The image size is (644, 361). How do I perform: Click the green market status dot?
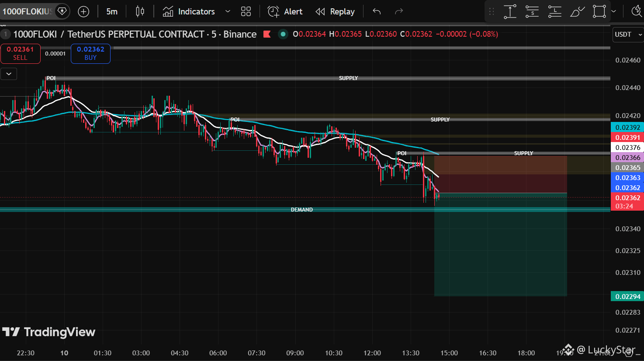(283, 34)
